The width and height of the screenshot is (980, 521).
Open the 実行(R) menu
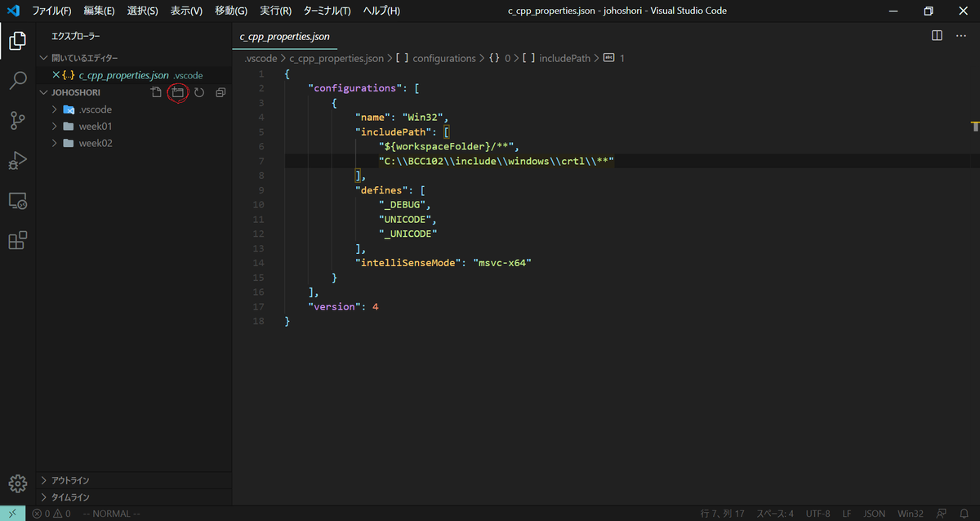276,11
